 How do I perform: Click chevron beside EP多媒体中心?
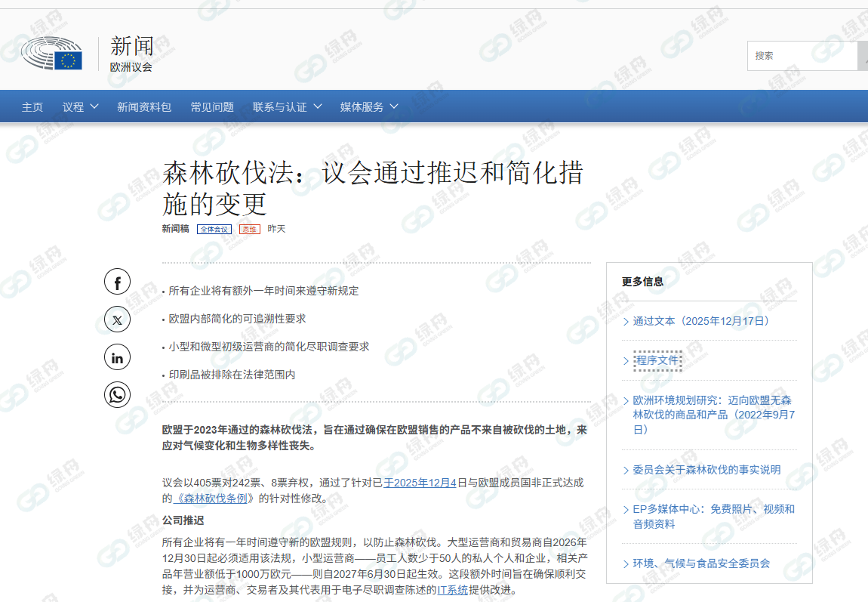626,510
